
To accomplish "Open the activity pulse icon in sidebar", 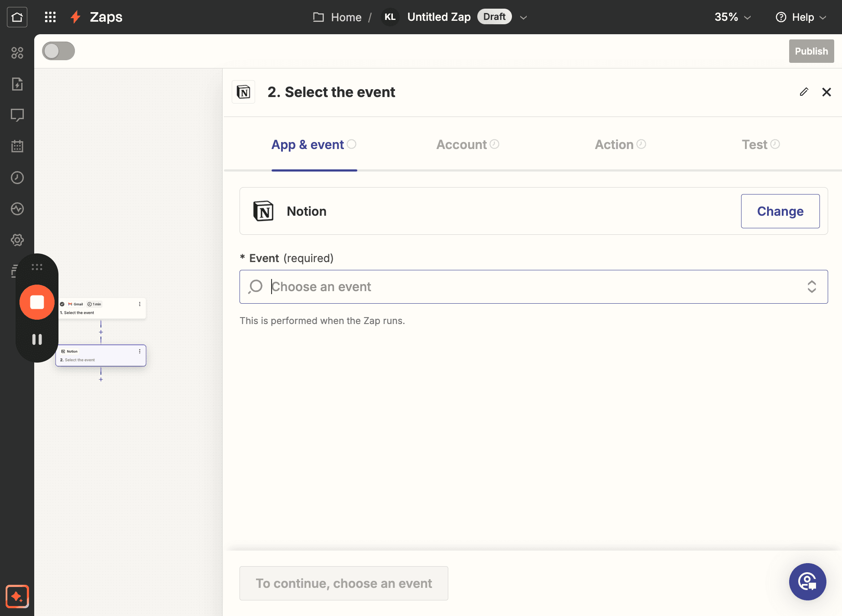I will 17,209.
